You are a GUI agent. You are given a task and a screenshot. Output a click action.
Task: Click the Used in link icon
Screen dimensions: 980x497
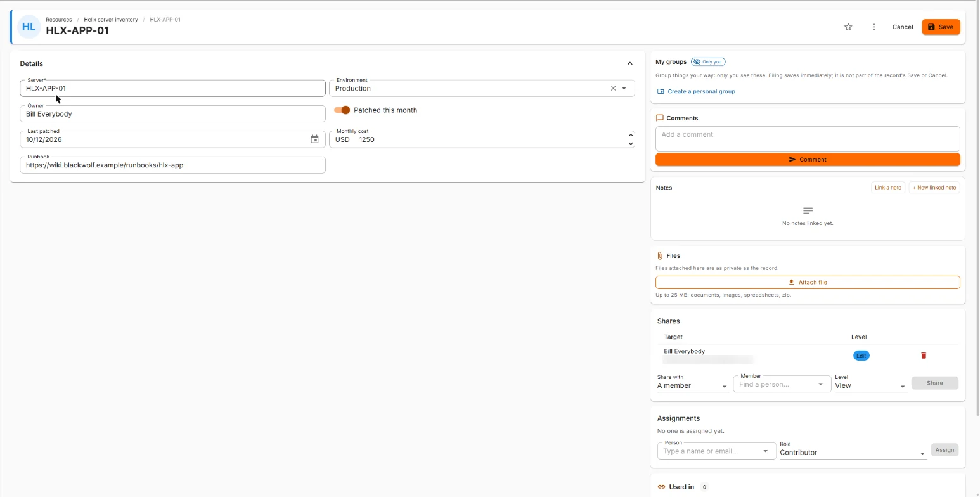pyautogui.click(x=661, y=487)
